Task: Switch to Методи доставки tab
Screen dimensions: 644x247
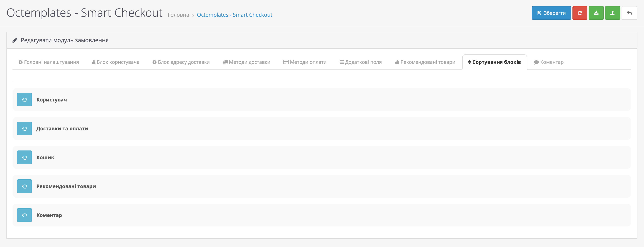Action: (x=246, y=62)
